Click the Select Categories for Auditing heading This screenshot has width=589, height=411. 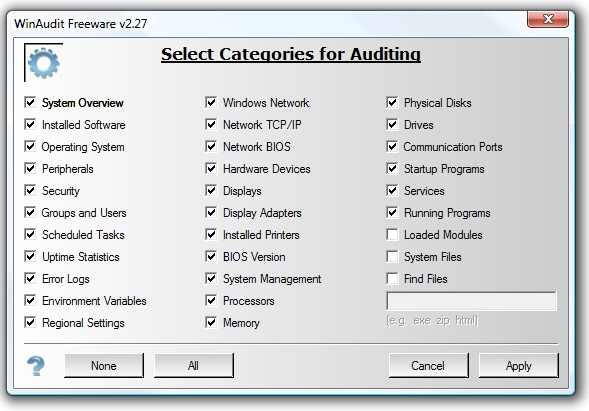[291, 54]
